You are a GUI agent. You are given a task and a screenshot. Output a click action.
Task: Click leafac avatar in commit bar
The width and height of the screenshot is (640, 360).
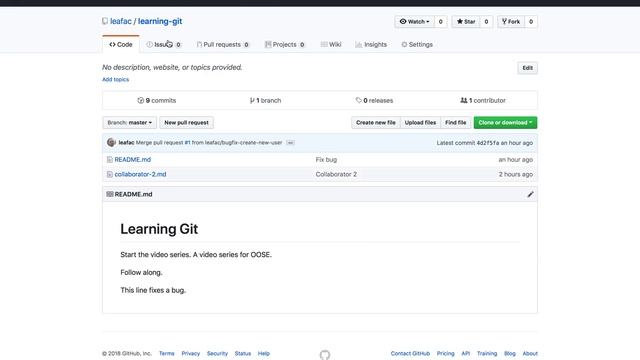pos(111,142)
